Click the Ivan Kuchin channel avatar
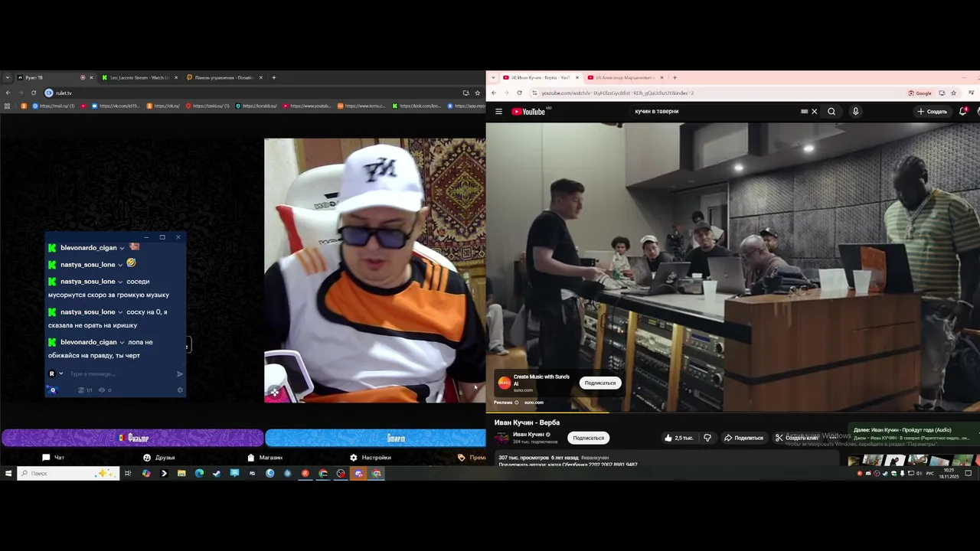Image resolution: width=980 pixels, height=551 pixels. pyautogui.click(x=501, y=438)
